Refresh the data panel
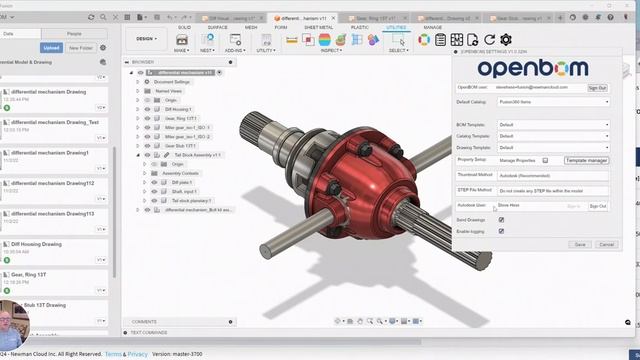 pyautogui.click(x=91, y=17)
